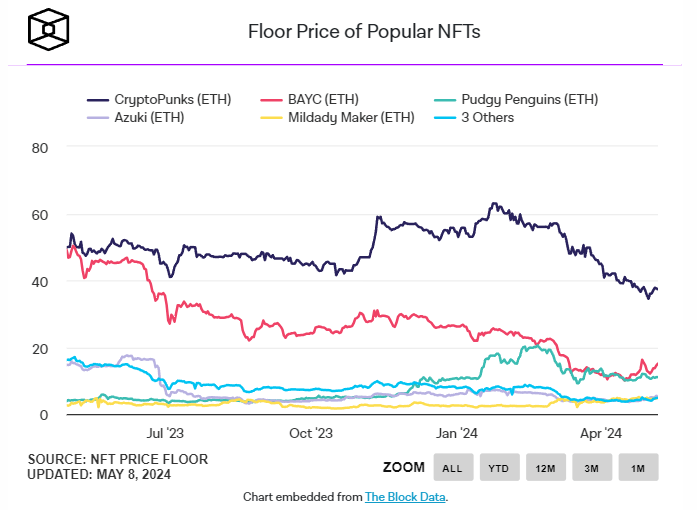Switch zoom to YTD
The image size is (697, 510).
[498, 467]
